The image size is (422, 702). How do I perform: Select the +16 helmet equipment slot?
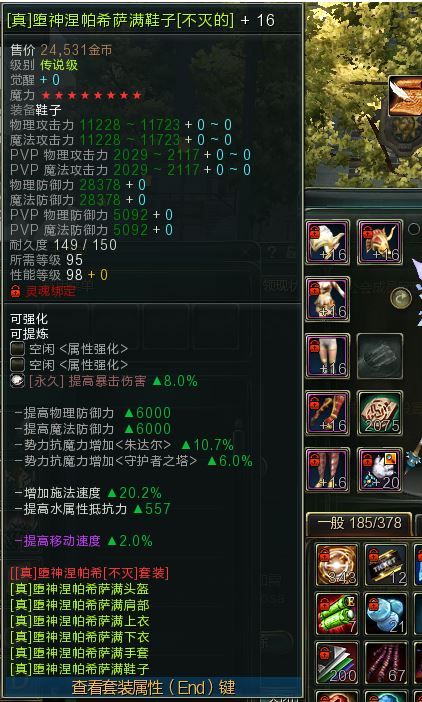coord(328,242)
